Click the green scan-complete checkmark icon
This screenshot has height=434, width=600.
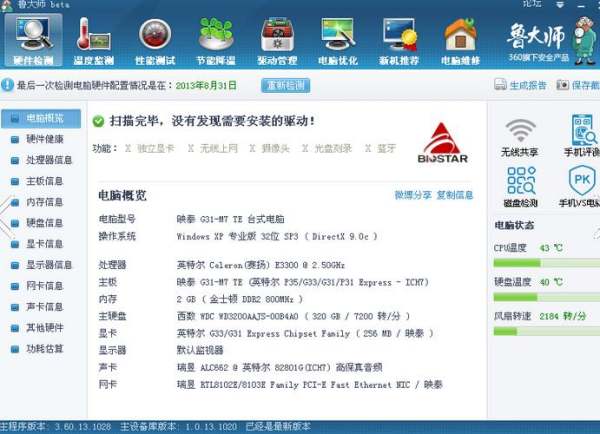click(x=98, y=121)
